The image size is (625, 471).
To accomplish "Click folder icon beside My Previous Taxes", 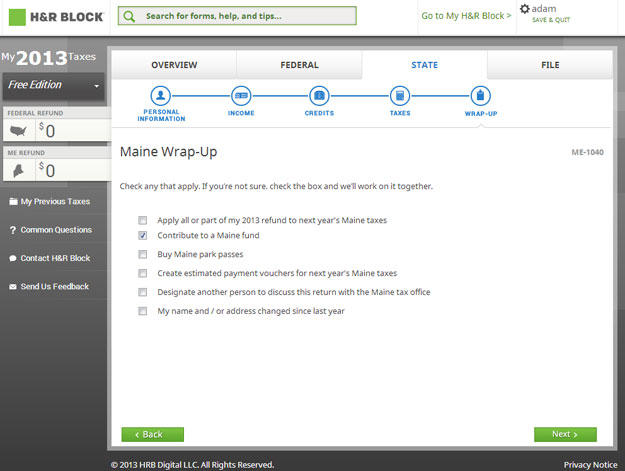I will 13,201.
